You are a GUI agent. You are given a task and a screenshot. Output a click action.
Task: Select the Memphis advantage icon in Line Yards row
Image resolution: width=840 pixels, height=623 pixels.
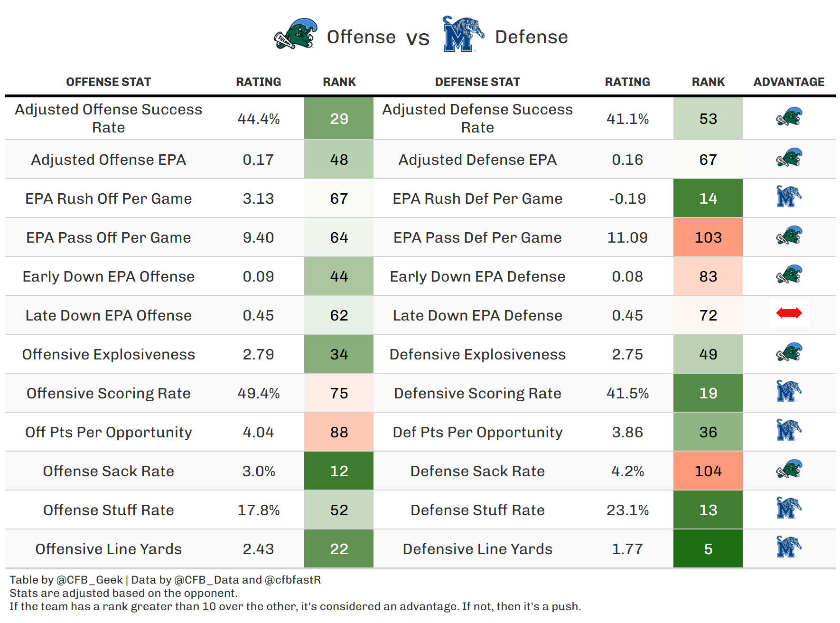(x=789, y=547)
